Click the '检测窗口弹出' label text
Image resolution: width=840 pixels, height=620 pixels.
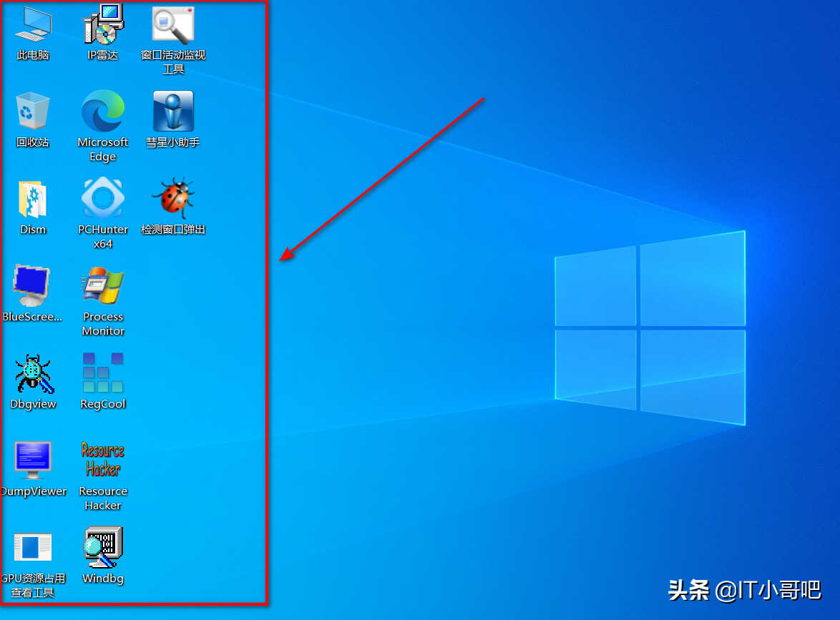click(173, 229)
